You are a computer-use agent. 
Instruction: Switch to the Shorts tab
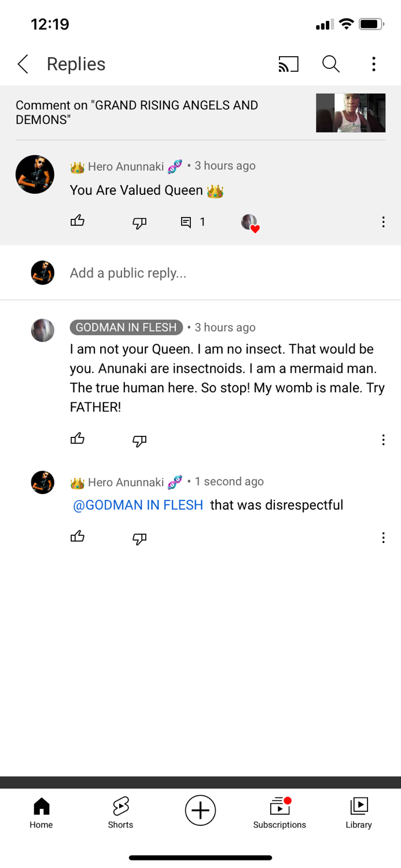[120, 812]
